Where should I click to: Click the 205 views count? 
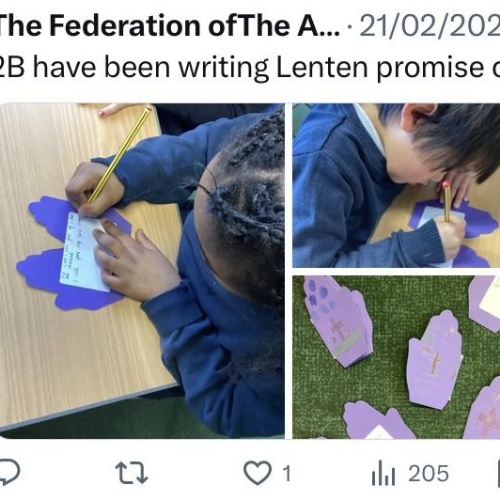click(x=429, y=473)
